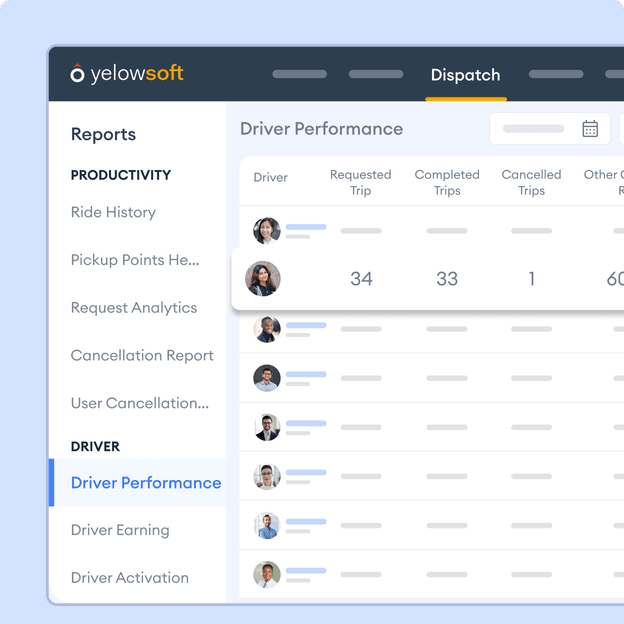Click the calendar icon in date field

(590, 129)
